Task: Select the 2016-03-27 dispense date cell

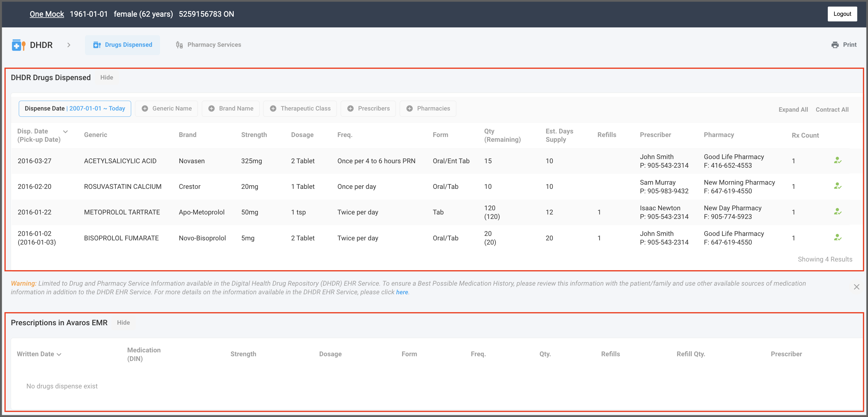Action: [x=34, y=161]
